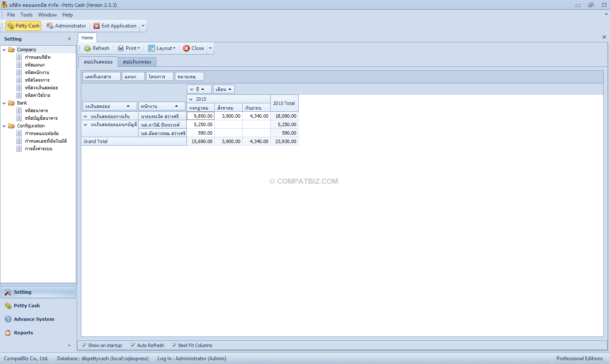Viewport: 610px width, 364px height.
Task: Switch to the สรุปเงินทดรอง tab
Action: coord(137,62)
